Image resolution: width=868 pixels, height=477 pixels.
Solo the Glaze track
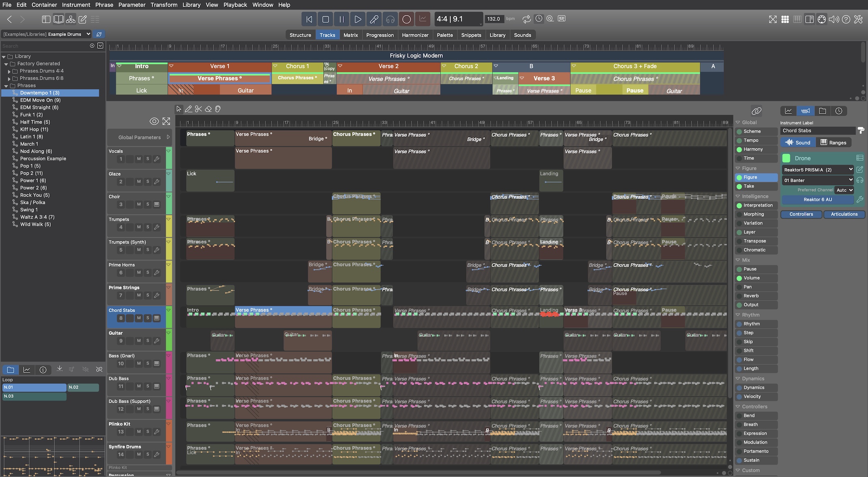point(148,181)
